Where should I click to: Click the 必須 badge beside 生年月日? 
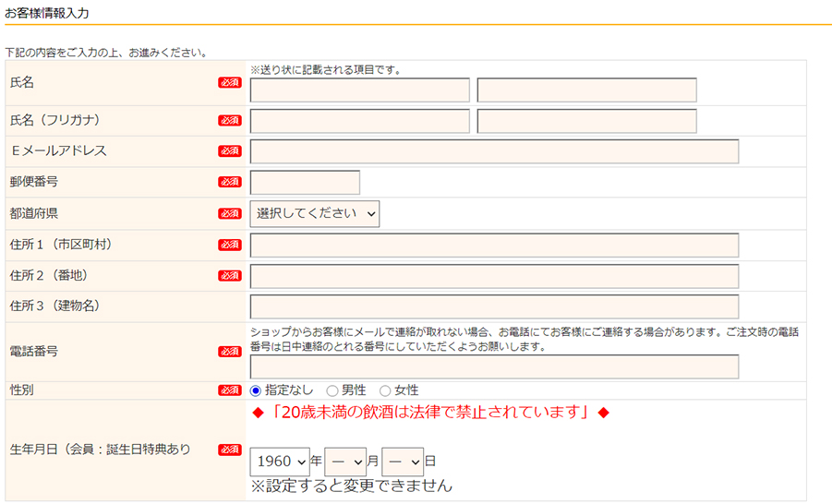(229, 450)
